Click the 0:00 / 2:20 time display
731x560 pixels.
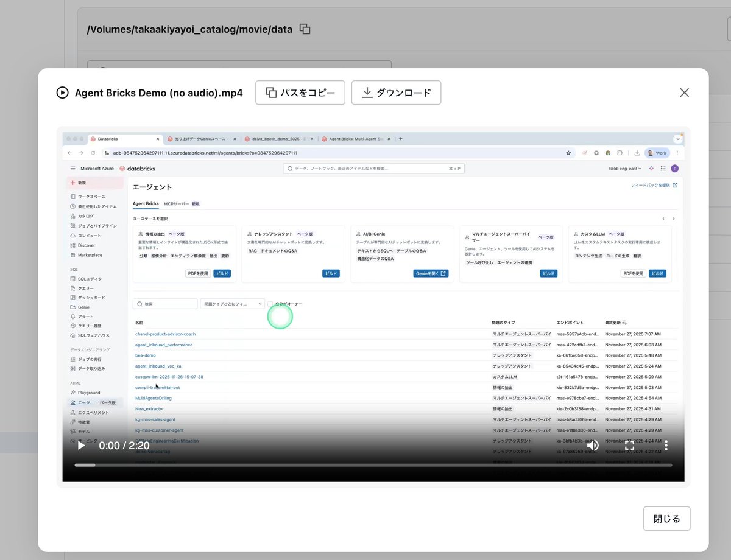pyautogui.click(x=124, y=446)
